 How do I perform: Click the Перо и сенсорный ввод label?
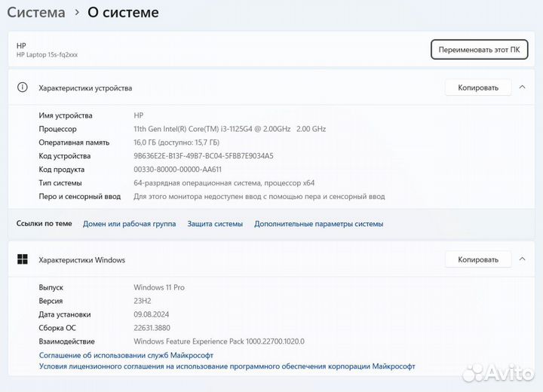click(80, 196)
